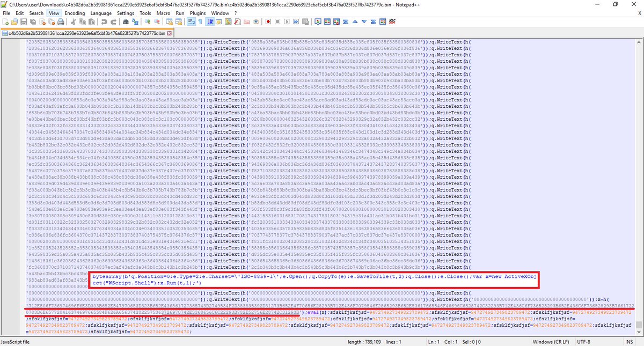The image size is (644, 346).
Task: Click the Replace toolbar icon
Action: [x=135, y=21]
